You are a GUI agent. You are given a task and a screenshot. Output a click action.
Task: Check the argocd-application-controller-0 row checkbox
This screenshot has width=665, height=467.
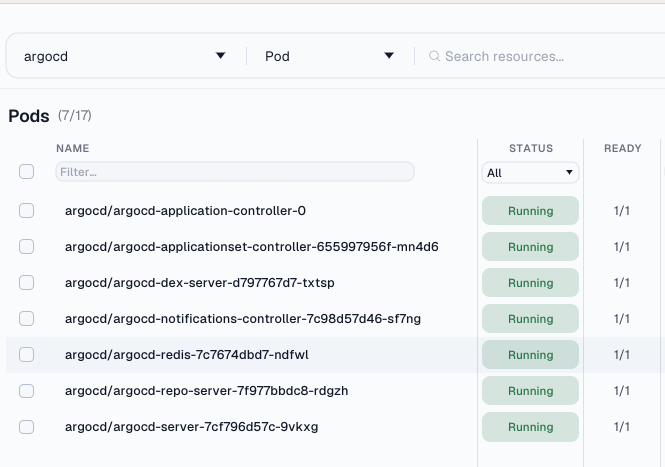pos(26,210)
